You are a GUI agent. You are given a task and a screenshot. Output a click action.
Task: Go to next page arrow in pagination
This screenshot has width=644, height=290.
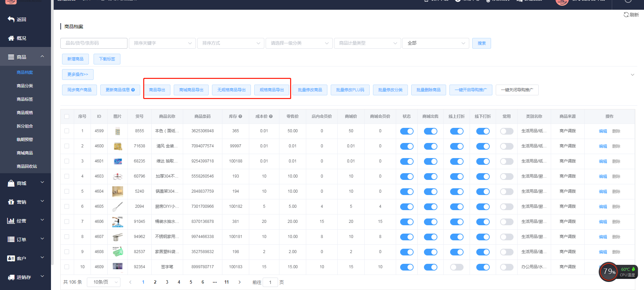pos(239,282)
